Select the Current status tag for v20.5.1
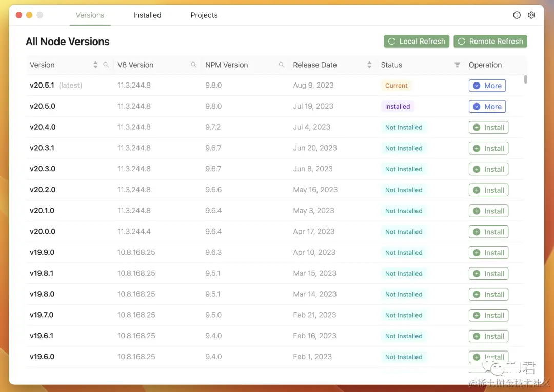The height and width of the screenshot is (392, 554). (x=396, y=86)
